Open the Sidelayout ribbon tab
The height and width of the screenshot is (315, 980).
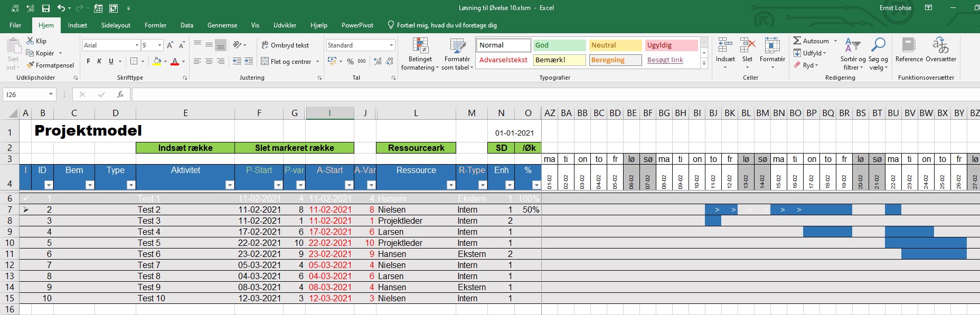coord(116,25)
